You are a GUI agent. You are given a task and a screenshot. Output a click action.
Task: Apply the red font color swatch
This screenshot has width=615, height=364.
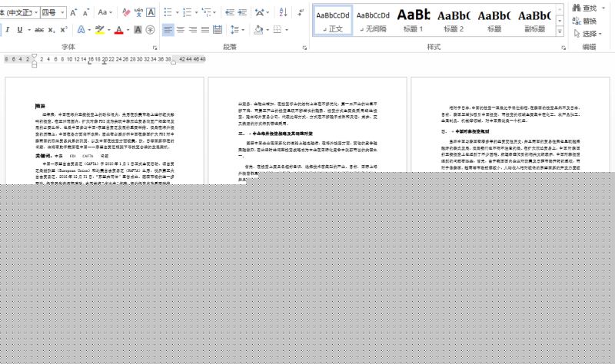pyautogui.click(x=118, y=30)
